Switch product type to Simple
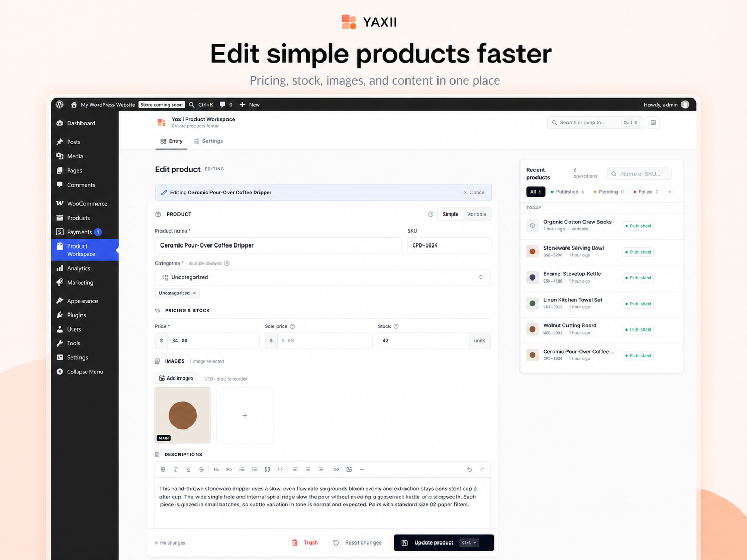Screen dimensions: 747x560 (x=450, y=214)
